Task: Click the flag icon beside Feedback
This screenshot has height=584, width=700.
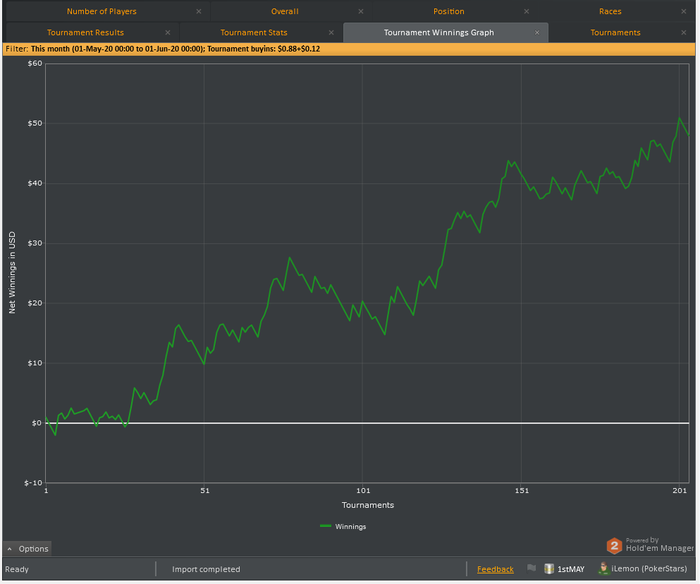Action: [531, 568]
